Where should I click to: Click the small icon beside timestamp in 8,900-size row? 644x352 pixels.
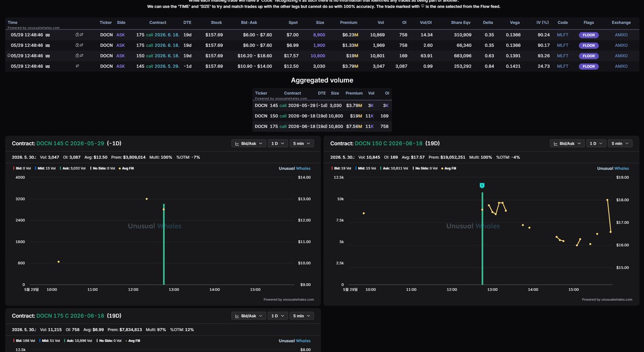pos(48,35)
